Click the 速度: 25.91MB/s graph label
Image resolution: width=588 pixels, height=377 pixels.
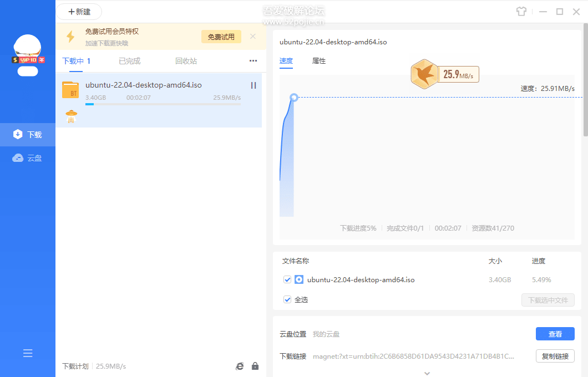point(548,89)
